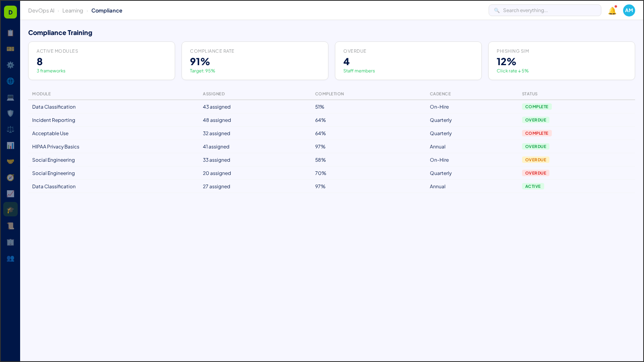Select the OVERDUE status badge for Incident Reporting
The image size is (644, 362).
(536, 120)
